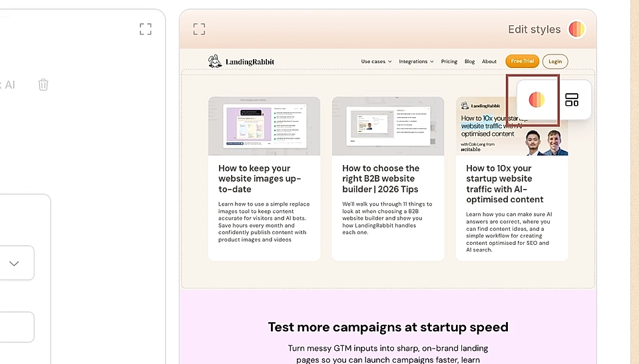Open 'How to keep your website images up-to-date'
Image resolution: width=639 pixels, height=364 pixels.
(260, 178)
